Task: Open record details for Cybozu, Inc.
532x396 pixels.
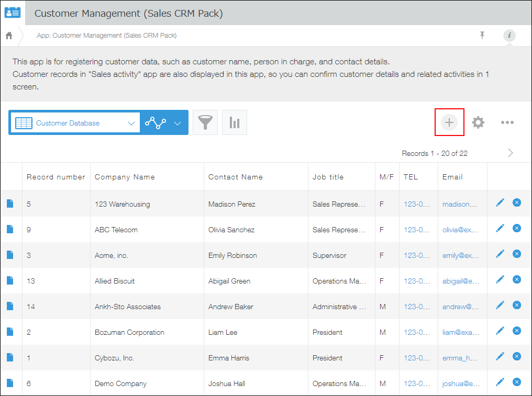Action: click(x=10, y=357)
